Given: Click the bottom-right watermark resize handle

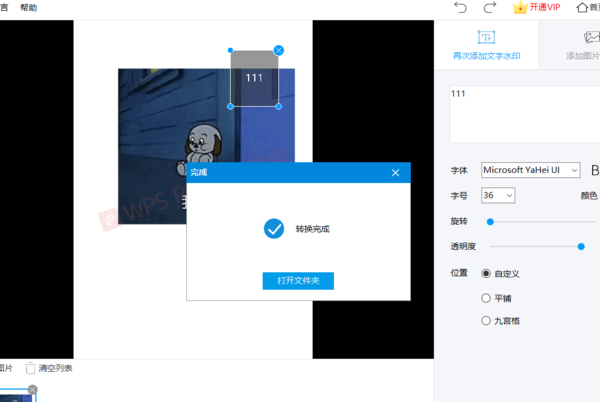Looking at the screenshot, I should [x=279, y=106].
